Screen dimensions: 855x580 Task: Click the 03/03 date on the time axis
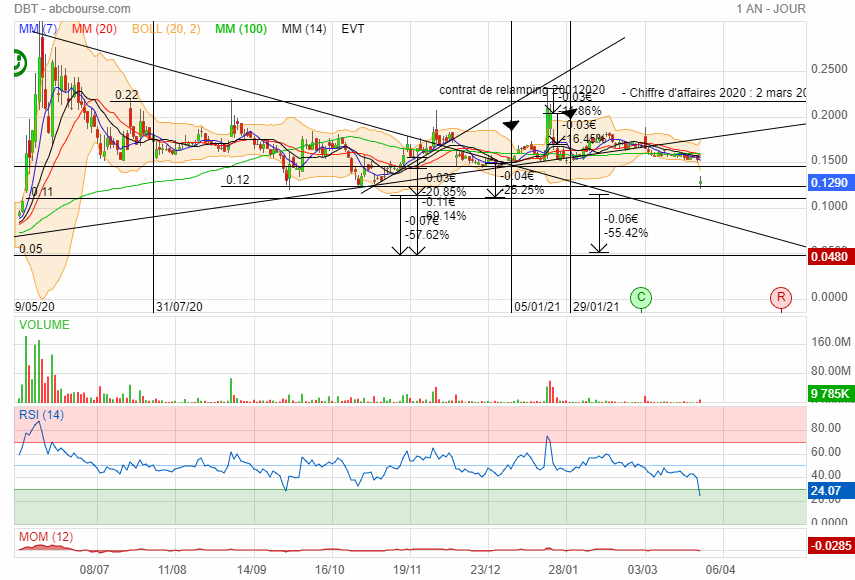point(642,570)
